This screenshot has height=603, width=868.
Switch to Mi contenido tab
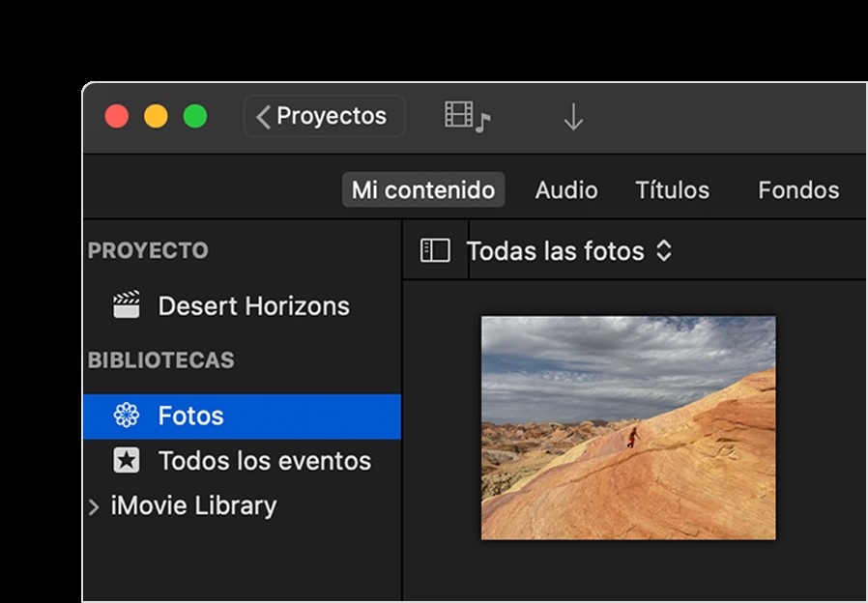tap(423, 189)
